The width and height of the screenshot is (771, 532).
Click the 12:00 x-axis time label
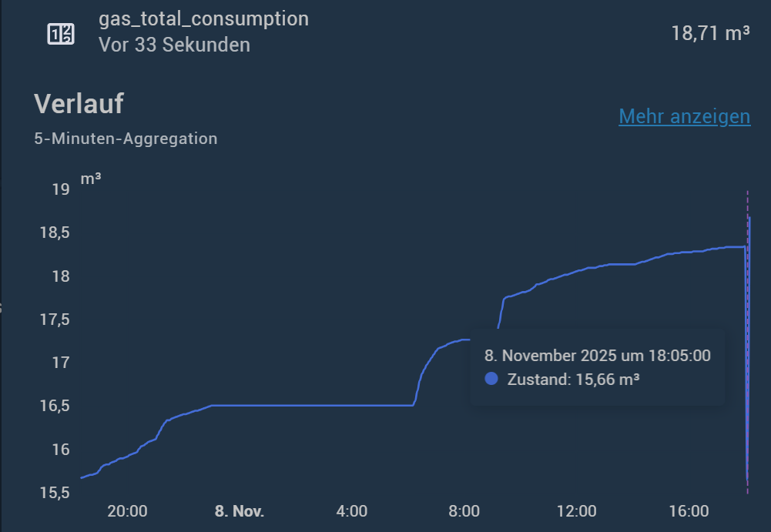pyautogui.click(x=576, y=511)
